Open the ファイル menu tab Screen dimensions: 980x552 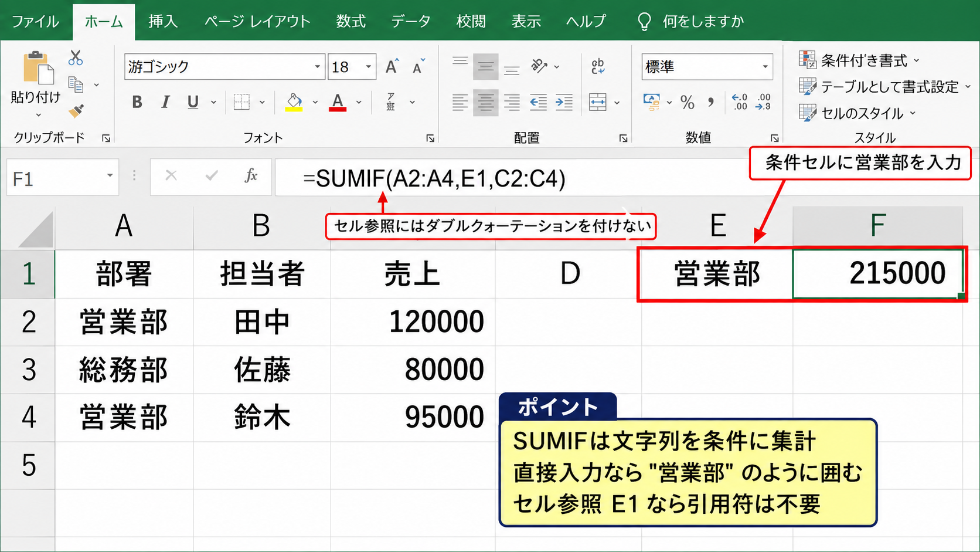pyautogui.click(x=35, y=22)
